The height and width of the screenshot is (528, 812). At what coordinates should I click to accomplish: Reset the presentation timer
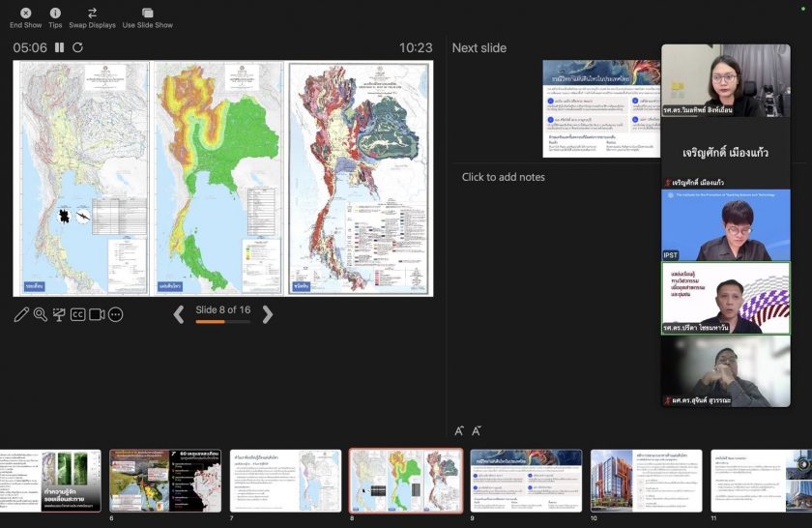(x=77, y=47)
